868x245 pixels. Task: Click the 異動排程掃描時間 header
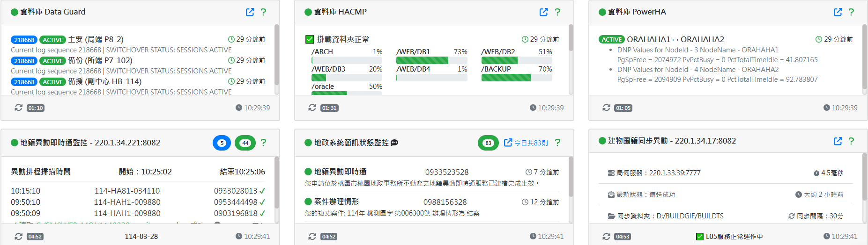[x=41, y=172]
